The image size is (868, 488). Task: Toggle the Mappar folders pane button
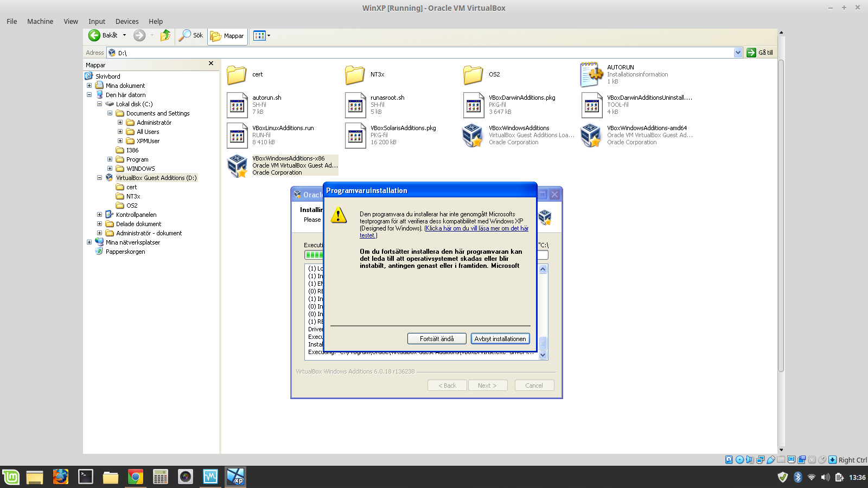tap(227, 36)
